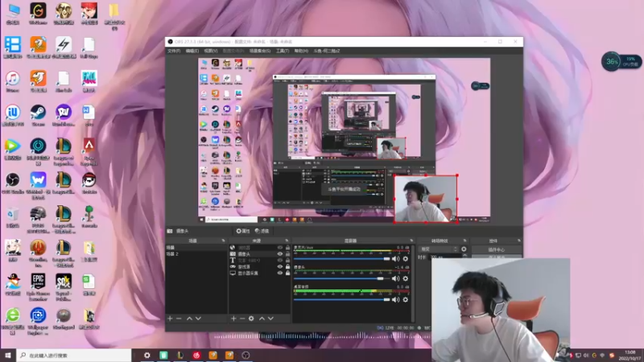Toggle the lock on the display capture source
This screenshot has height=362, width=644.
(287, 273)
